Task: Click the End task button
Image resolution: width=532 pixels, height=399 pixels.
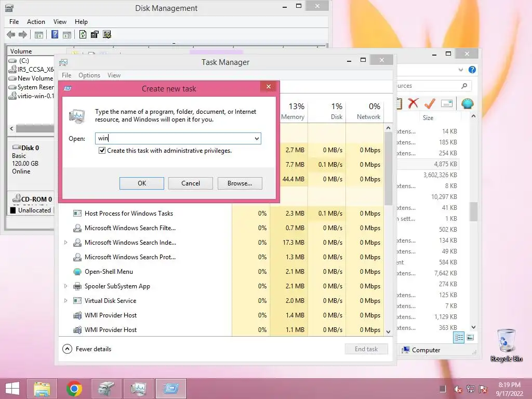Action: point(366,349)
